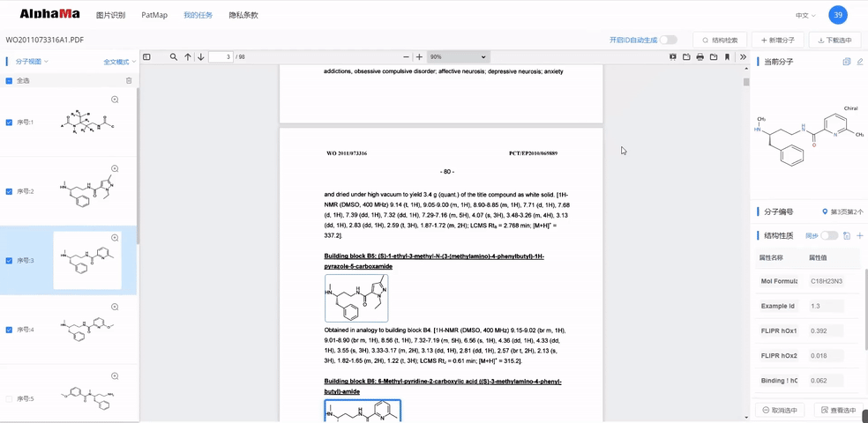
Task: Click 结构检索 button
Action: pyautogui.click(x=720, y=40)
